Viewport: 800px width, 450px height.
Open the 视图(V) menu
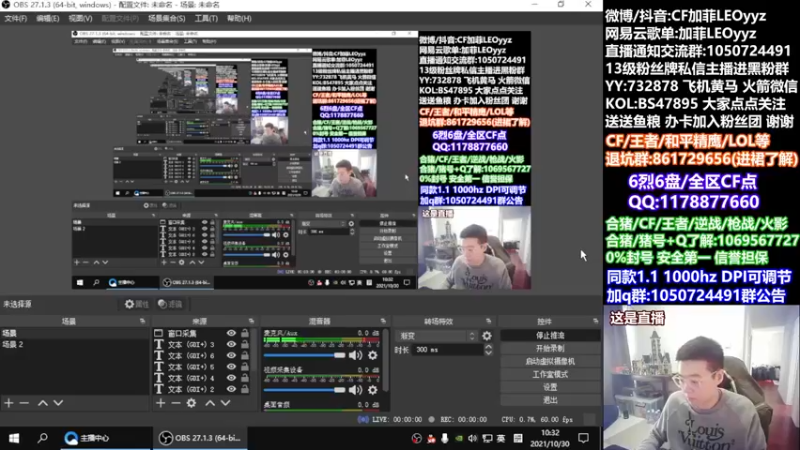[x=80, y=18]
